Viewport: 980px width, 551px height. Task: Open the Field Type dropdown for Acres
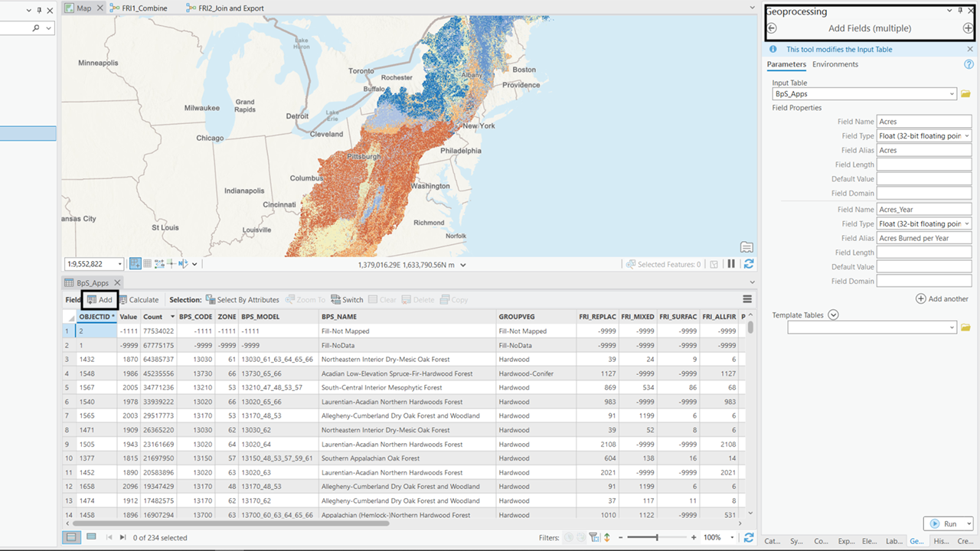[965, 135]
